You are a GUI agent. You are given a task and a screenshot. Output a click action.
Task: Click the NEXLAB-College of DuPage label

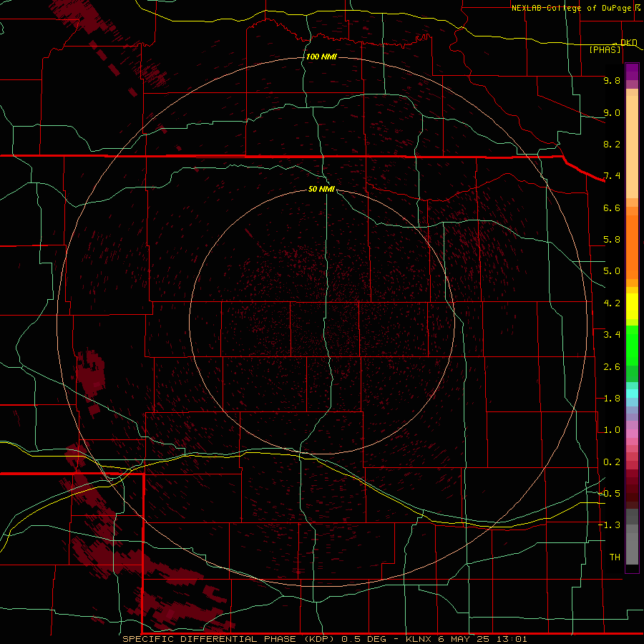coord(575,8)
